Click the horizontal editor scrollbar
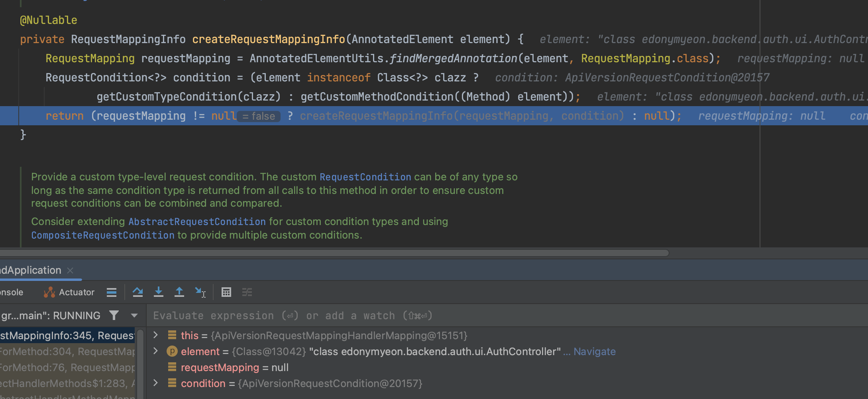This screenshot has width=868, height=399. coord(334,253)
